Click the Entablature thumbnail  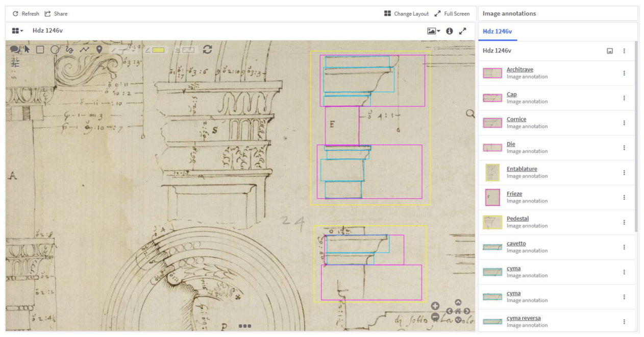pos(492,173)
